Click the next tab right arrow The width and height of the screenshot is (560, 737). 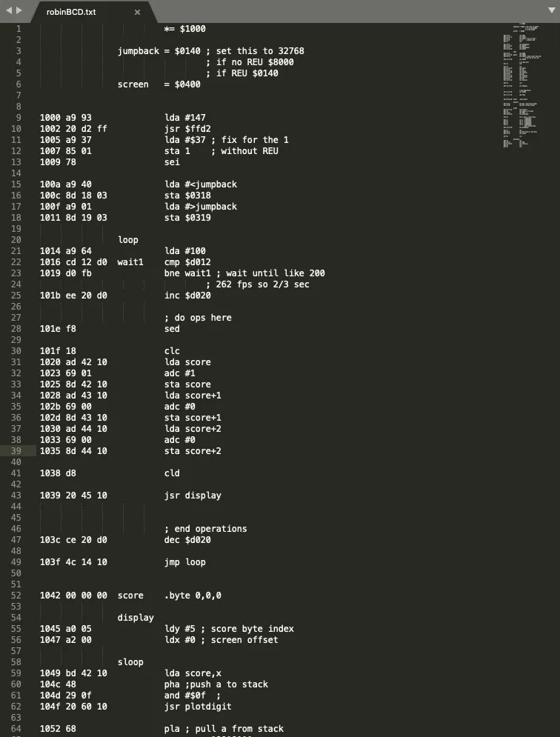[x=19, y=11]
